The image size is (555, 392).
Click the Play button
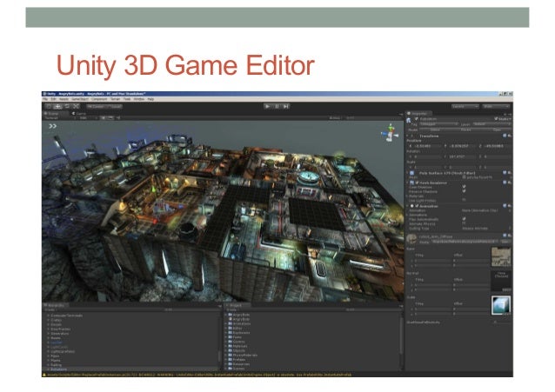tap(268, 106)
